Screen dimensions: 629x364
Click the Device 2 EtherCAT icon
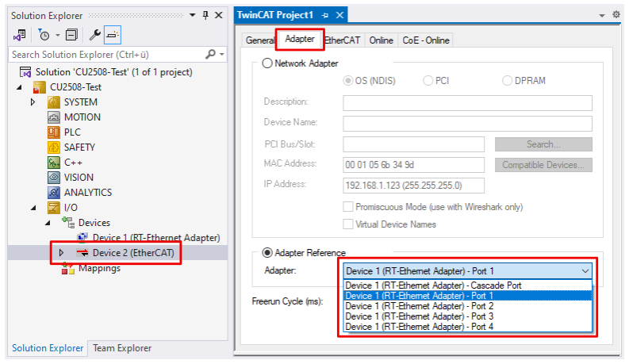pos(82,252)
